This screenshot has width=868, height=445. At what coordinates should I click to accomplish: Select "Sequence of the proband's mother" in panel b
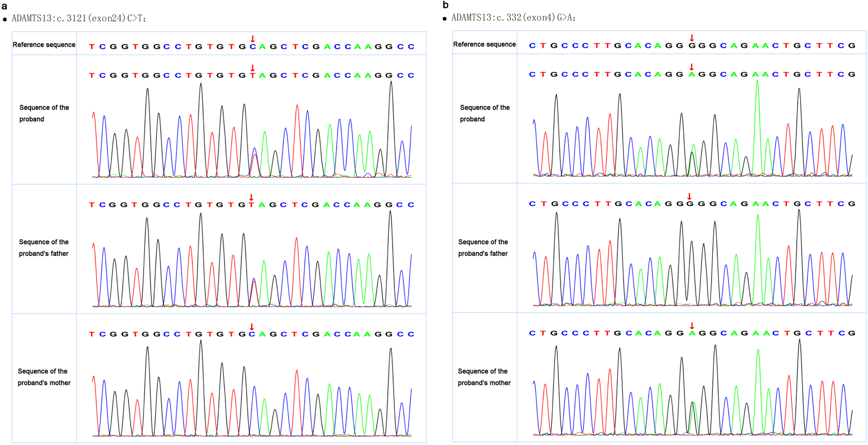pyautogui.click(x=484, y=377)
